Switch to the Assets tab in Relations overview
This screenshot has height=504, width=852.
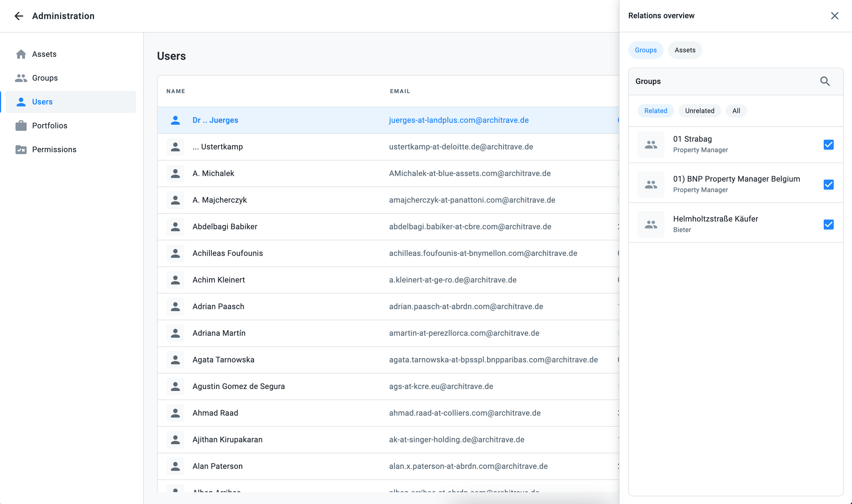pyautogui.click(x=685, y=50)
